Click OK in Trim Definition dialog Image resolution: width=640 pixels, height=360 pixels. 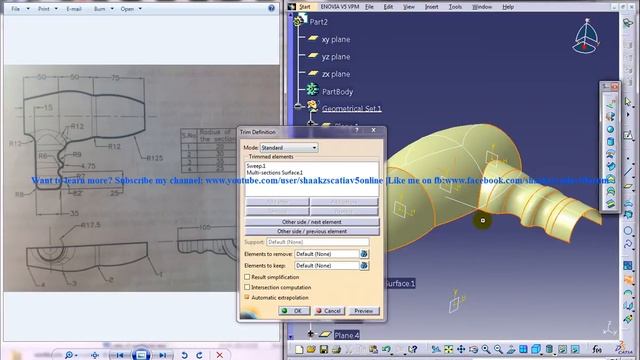[294, 311]
